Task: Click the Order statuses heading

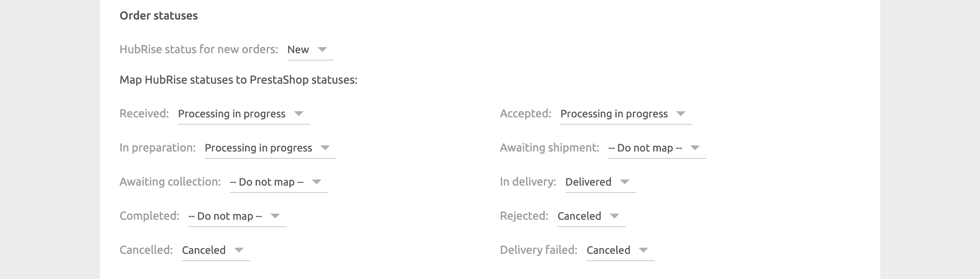Action: 158,16
